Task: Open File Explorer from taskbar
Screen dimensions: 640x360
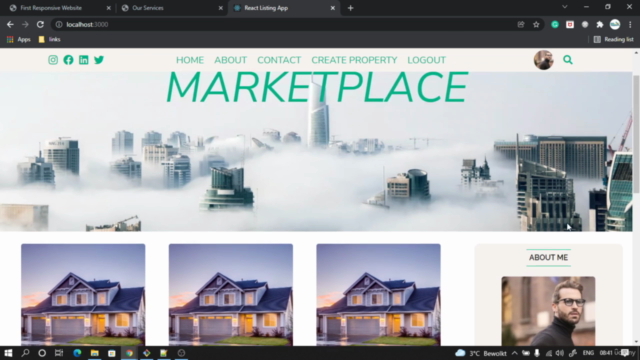Action: (95, 353)
